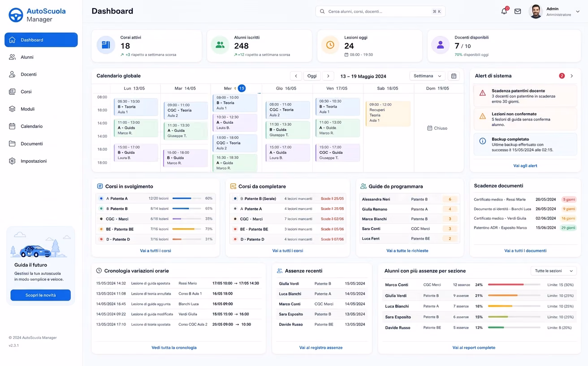Open Vai a tutti i corsi under Corsi da completare

coord(288,251)
